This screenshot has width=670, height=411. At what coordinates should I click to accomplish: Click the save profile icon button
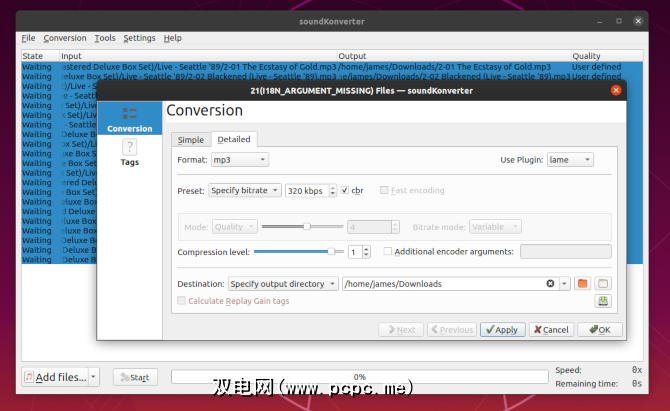pyautogui.click(x=603, y=301)
